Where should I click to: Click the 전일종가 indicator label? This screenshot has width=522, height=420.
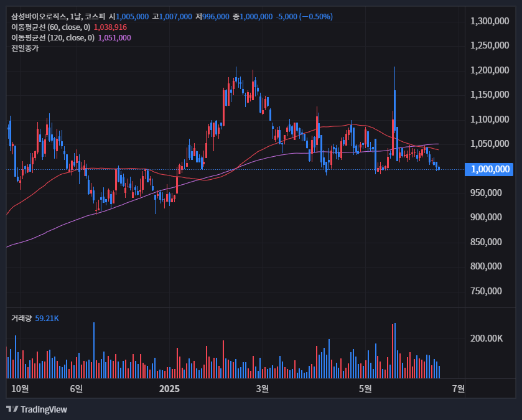pos(25,49)
